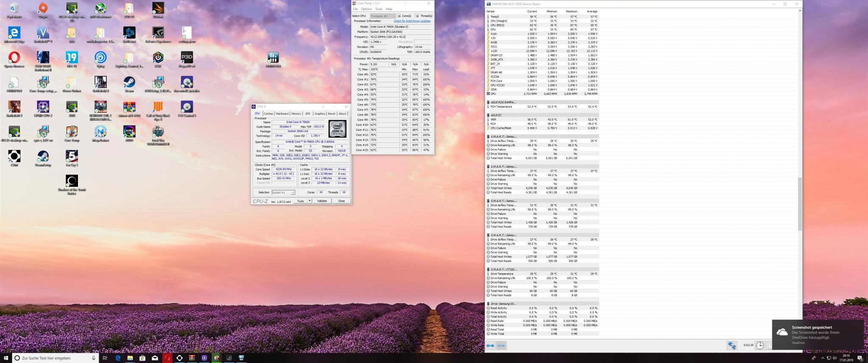868x363 pixels.
Task: Launch Opera Browser from the desktop
Action: point(14,59)
